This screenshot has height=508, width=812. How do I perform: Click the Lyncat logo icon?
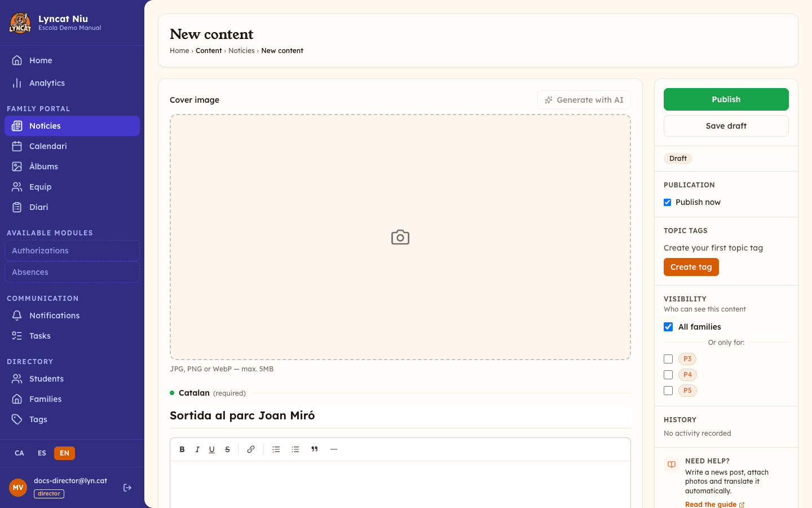[x=20, y=23]
